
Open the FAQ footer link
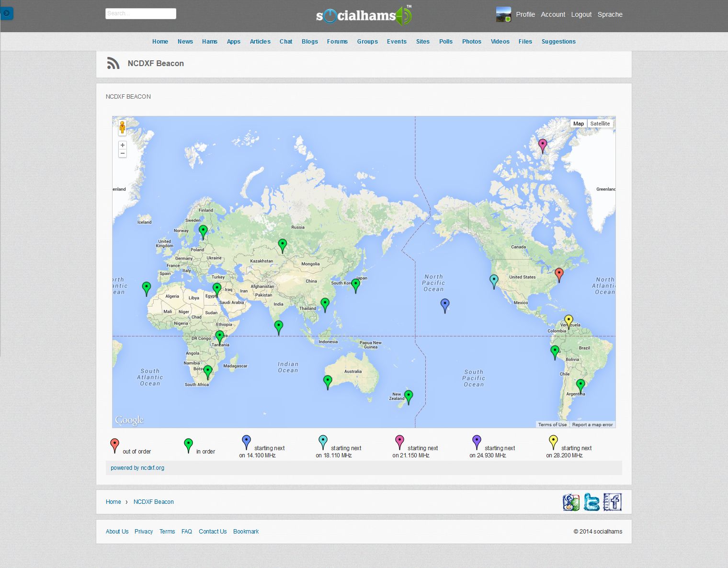tap(187, 532)
